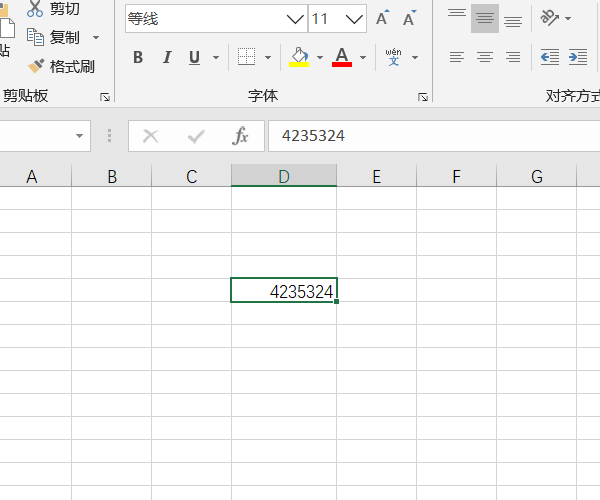Decrease font size with the smaller A icon
This screenshot has height=500, width=600.
(409, 18)
